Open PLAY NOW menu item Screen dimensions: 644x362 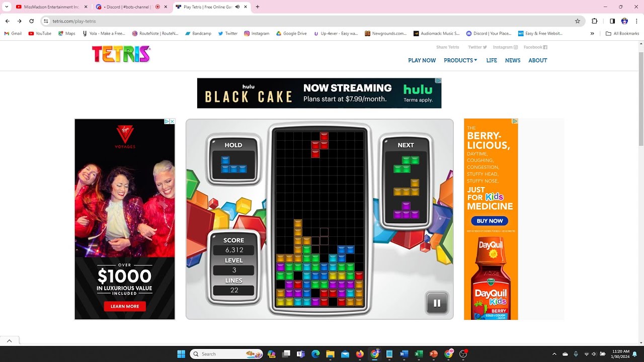coord(422,60)
